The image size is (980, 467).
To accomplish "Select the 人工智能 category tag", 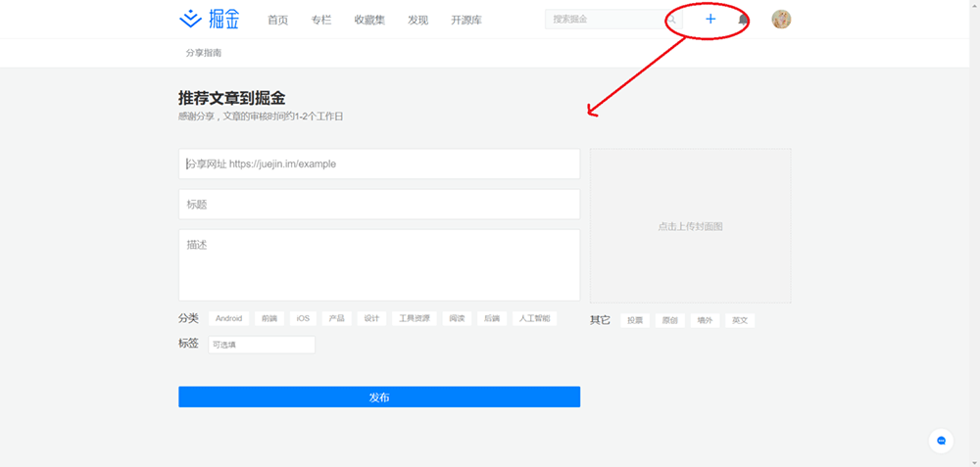I will point(534,318).
